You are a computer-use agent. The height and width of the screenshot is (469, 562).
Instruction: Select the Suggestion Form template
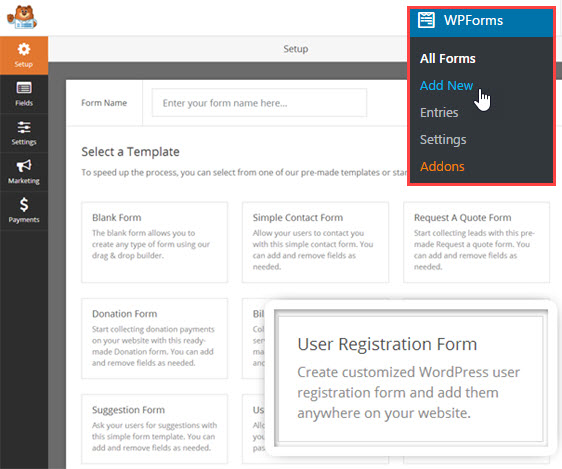[x=154, y=429]
